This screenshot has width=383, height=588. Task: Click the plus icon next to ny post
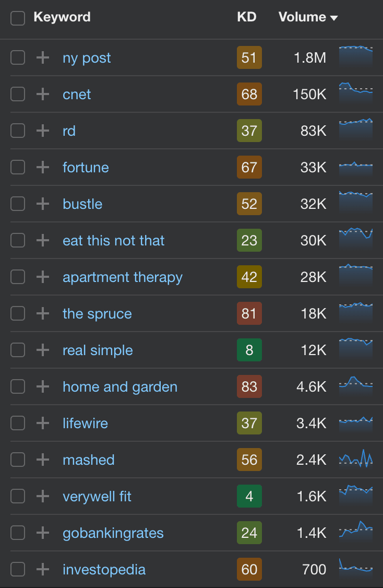[43, 58]
